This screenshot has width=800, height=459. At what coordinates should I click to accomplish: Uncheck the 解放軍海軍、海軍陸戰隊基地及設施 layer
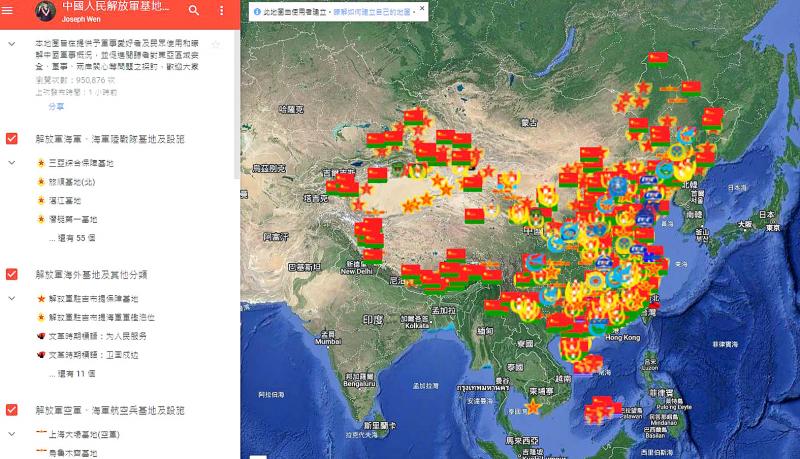pyautogui.click(x=11, y=139)
